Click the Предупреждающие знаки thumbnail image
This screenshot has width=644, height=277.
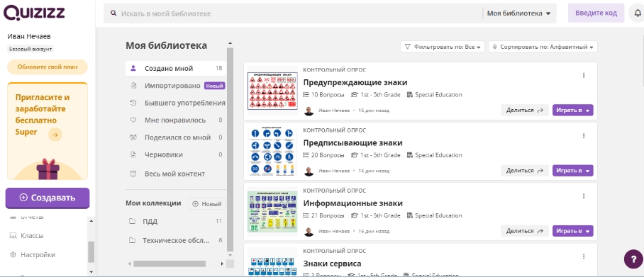[272, 91]
